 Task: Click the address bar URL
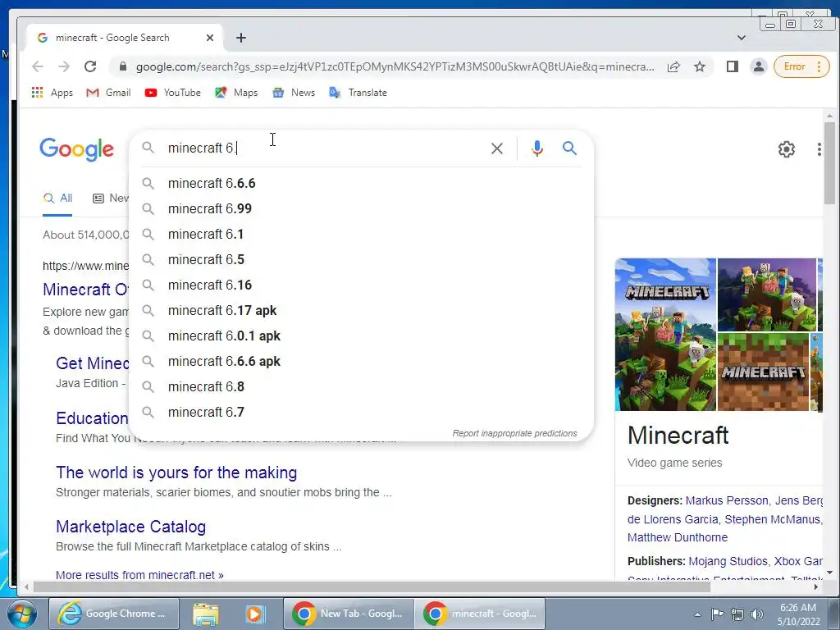pyautogui.click(x=395, y=66)
